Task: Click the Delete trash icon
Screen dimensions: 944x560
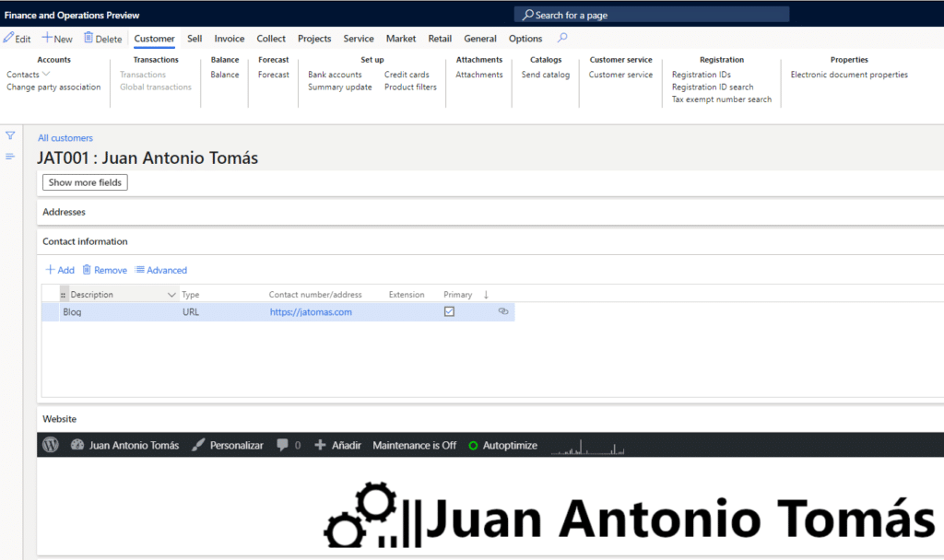Action: pyautogui.click(x=88, y=38)
